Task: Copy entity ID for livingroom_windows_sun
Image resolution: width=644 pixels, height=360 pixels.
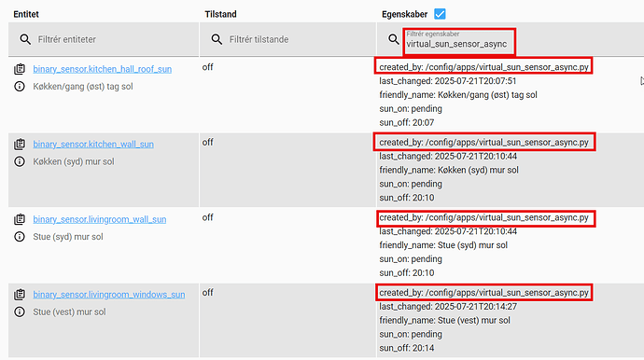Action: click(x=20, y=295)
